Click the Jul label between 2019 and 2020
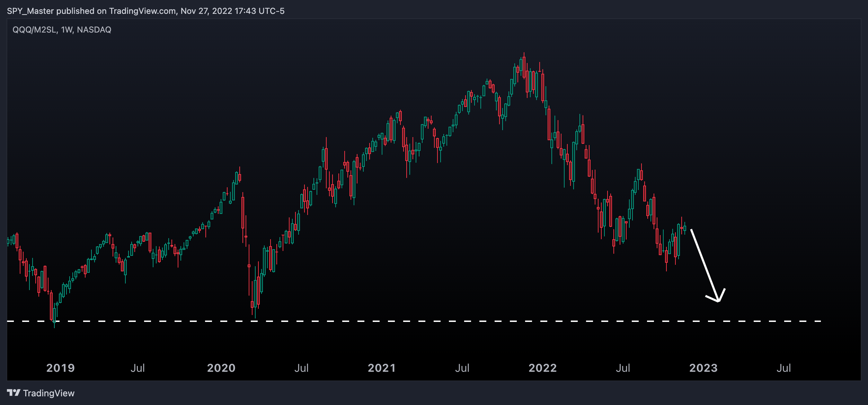868x405 pixels. (138, 368)
